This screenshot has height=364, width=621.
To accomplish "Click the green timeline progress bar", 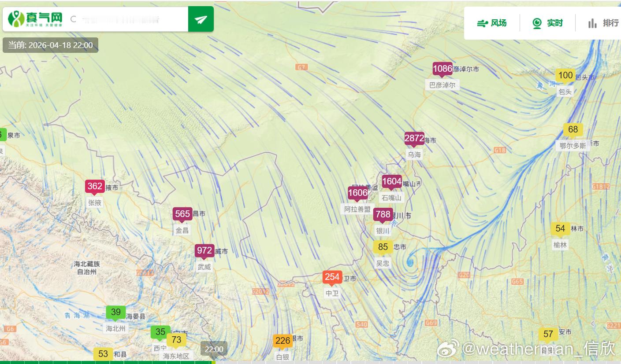I will click(x=108, y=362).
